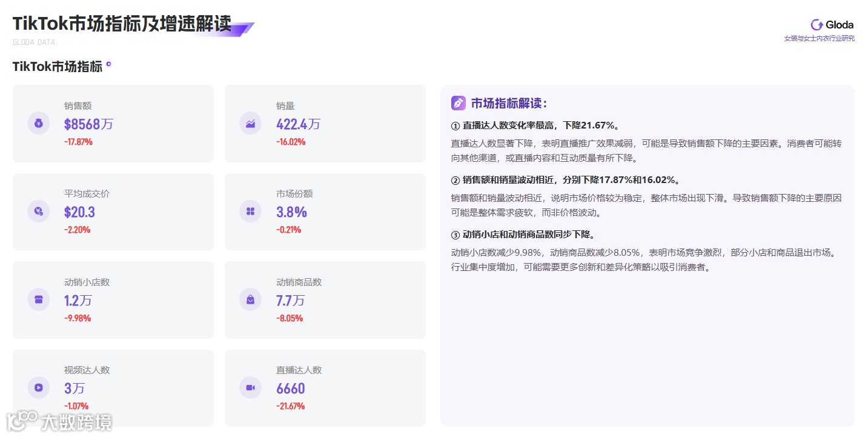Click the 视频达人数 video play icon

point(38,387)
